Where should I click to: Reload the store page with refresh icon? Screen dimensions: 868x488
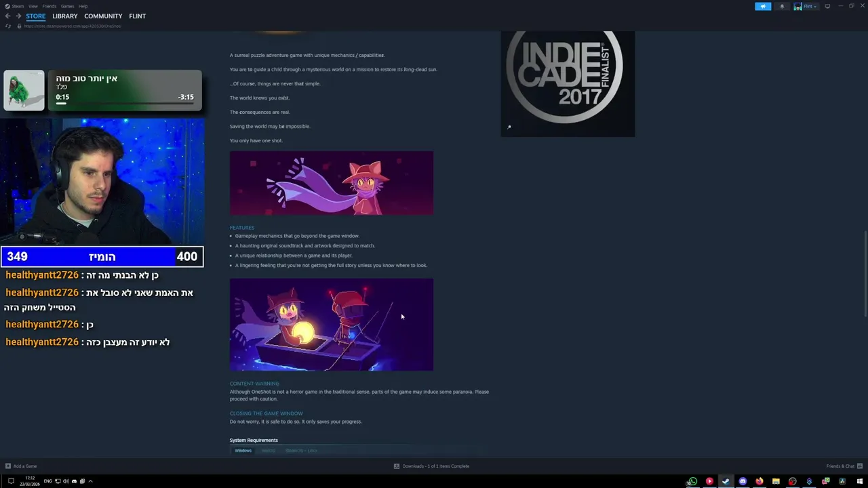[x=8, y=26]
